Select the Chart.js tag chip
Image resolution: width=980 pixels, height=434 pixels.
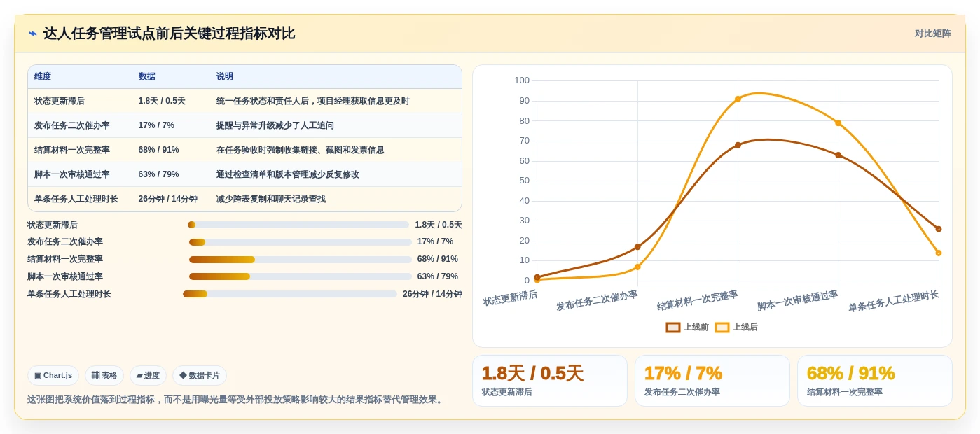pos(53,375)
